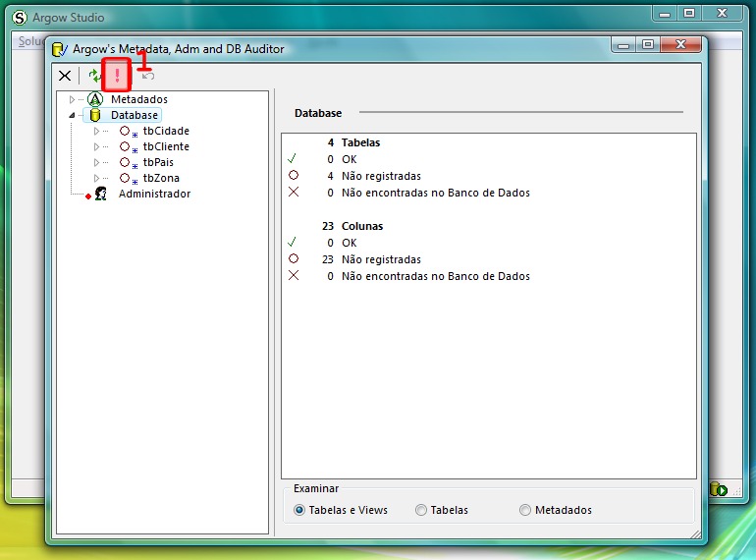
Task: Click the Database header in the right panel
Action: point(318,113)
